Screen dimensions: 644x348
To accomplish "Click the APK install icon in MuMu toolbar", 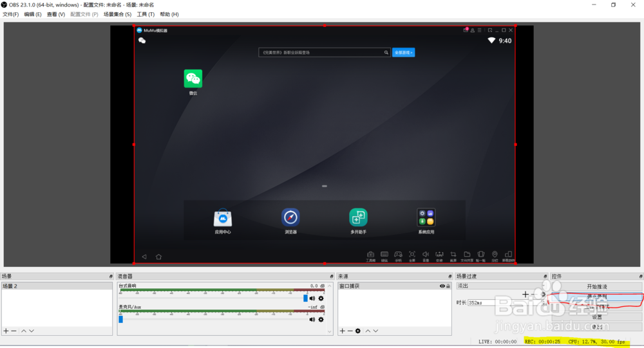I will (439, 255).
